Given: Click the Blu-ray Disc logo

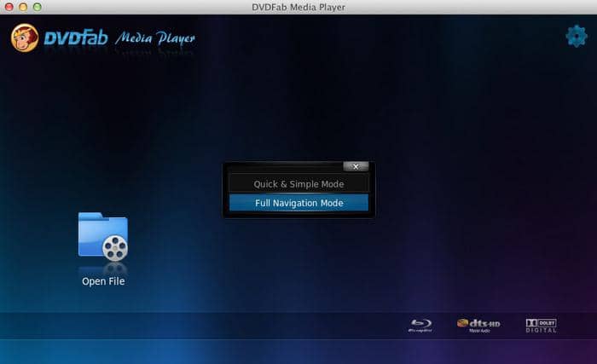Looking at the screenshot, I should click(x=420, y=325).
